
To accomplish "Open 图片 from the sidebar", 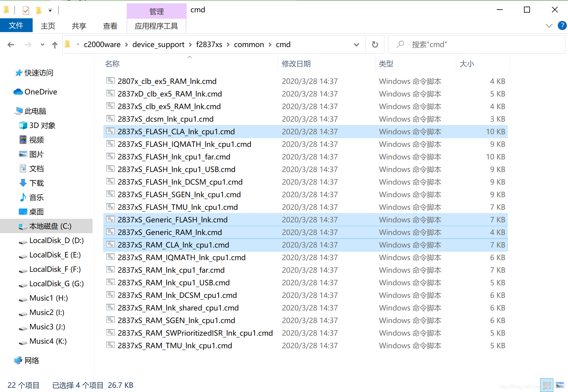I will pos(37,154).
